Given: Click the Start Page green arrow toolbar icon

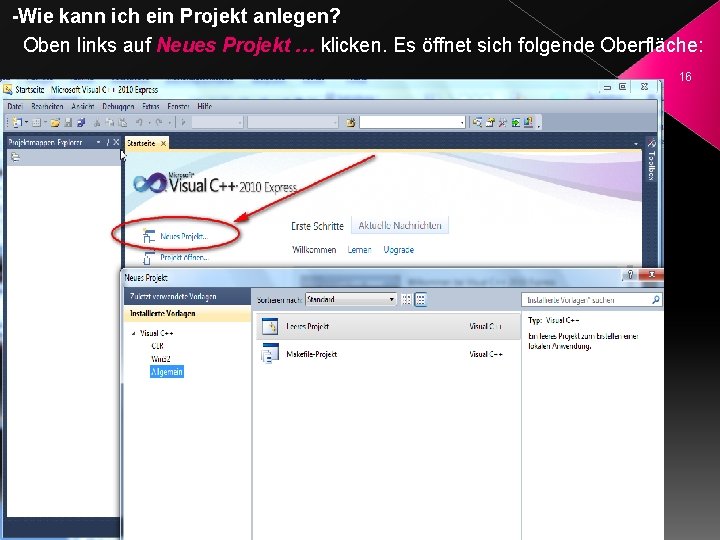Looking at the screenshot, I should click(516, 122).
